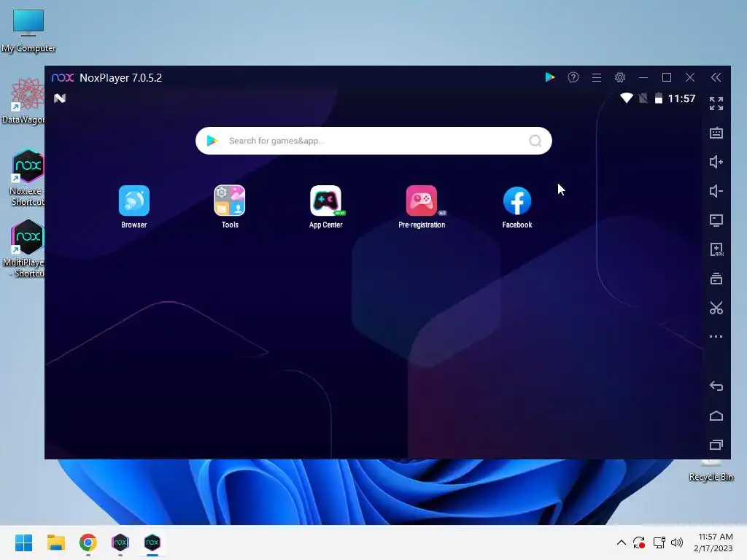Open recent apps with the overview icon

(716, 445)
